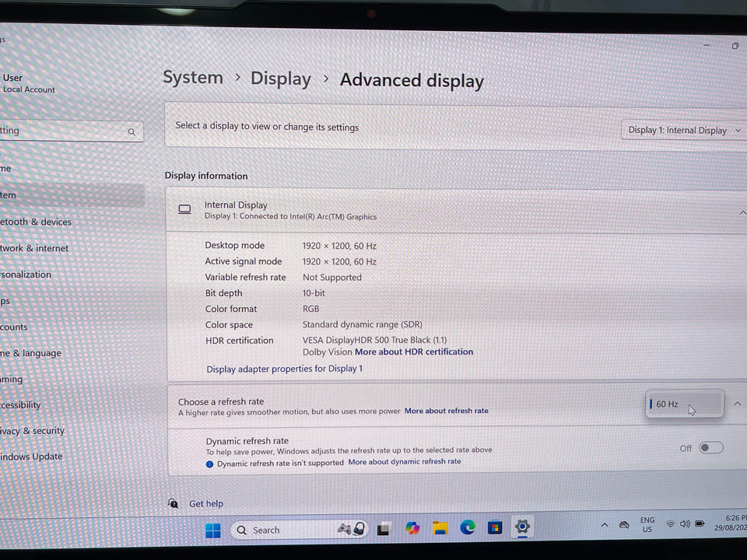Click the Internal Display monitor icon
Image resolution: width=747 pixels, height=560 pixels.
click(184, 209)
